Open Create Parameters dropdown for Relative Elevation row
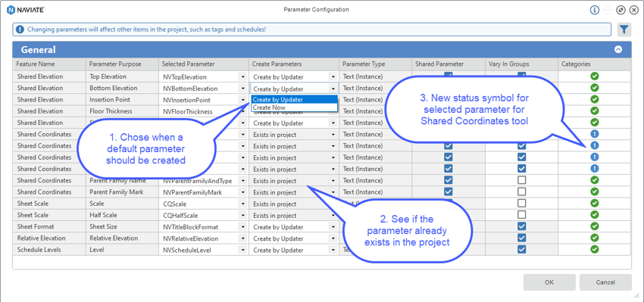The image size is (644, 302). click(333, 238)
